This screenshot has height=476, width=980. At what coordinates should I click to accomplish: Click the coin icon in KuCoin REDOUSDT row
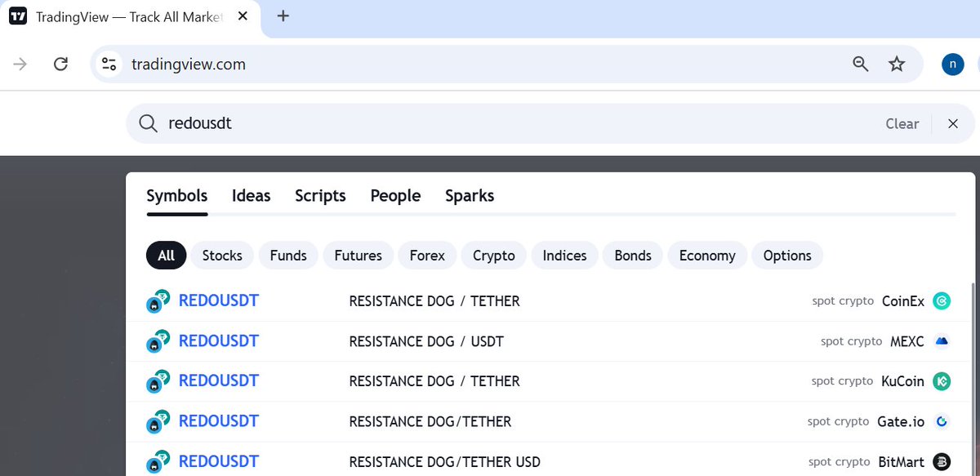(x=158, y=382)
